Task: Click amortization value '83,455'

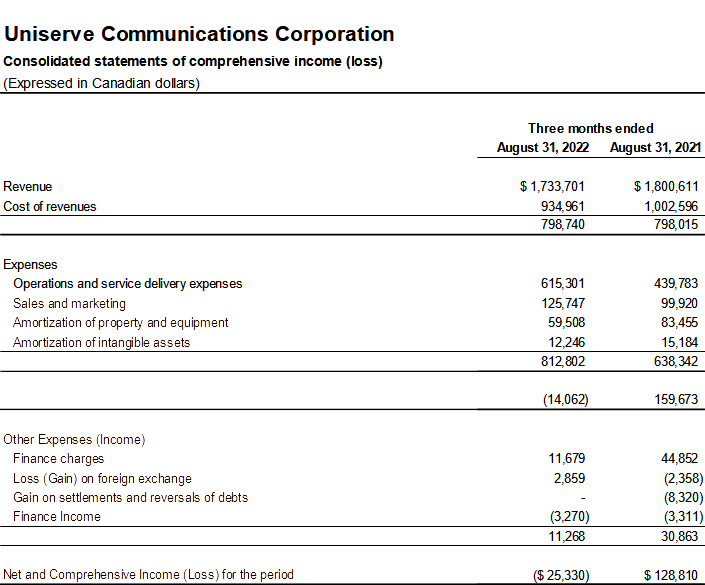Action: 679,323
